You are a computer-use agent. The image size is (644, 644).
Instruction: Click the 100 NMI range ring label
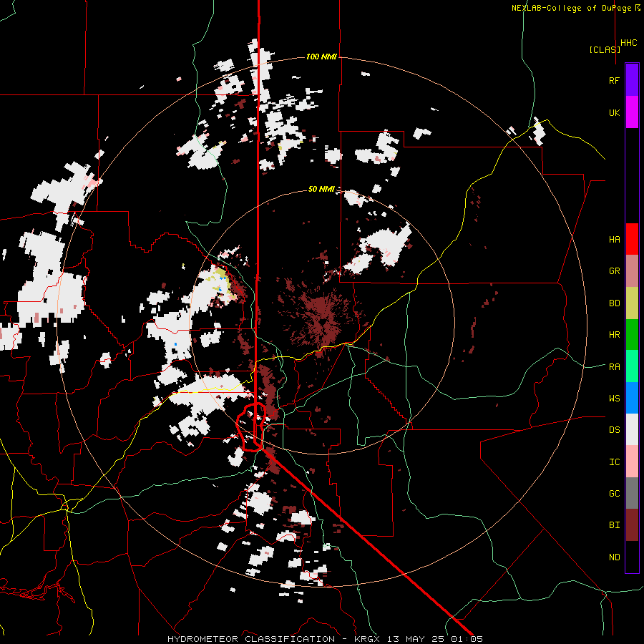(321, 57)
